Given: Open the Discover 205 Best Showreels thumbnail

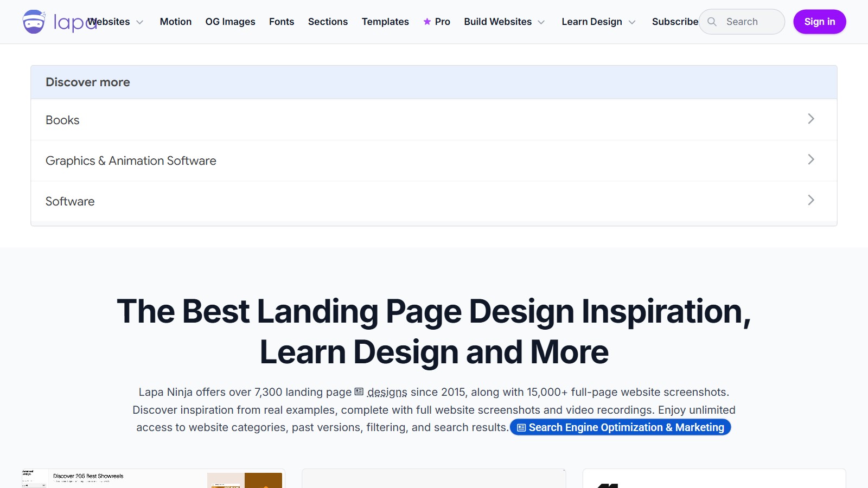Looking at the screenshot, I should point(154,479).
